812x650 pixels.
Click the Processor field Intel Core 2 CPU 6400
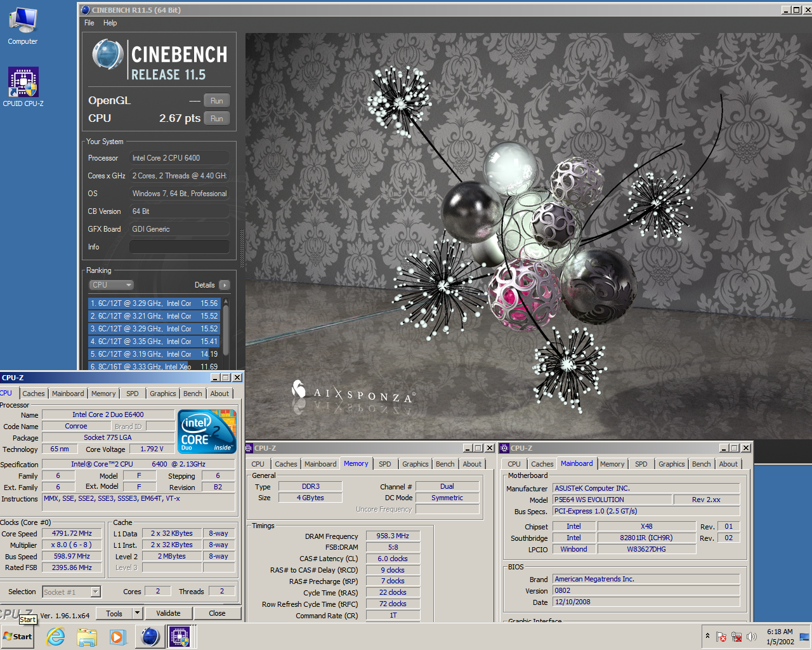tap(180, 158)
